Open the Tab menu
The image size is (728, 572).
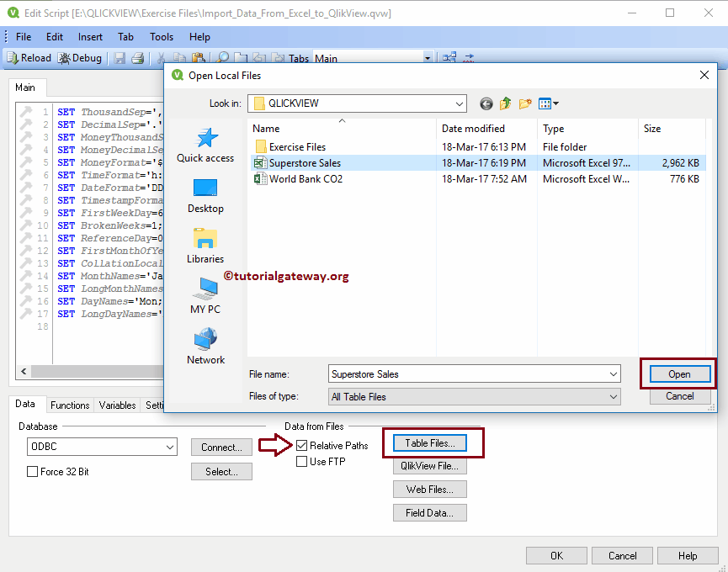125,37
